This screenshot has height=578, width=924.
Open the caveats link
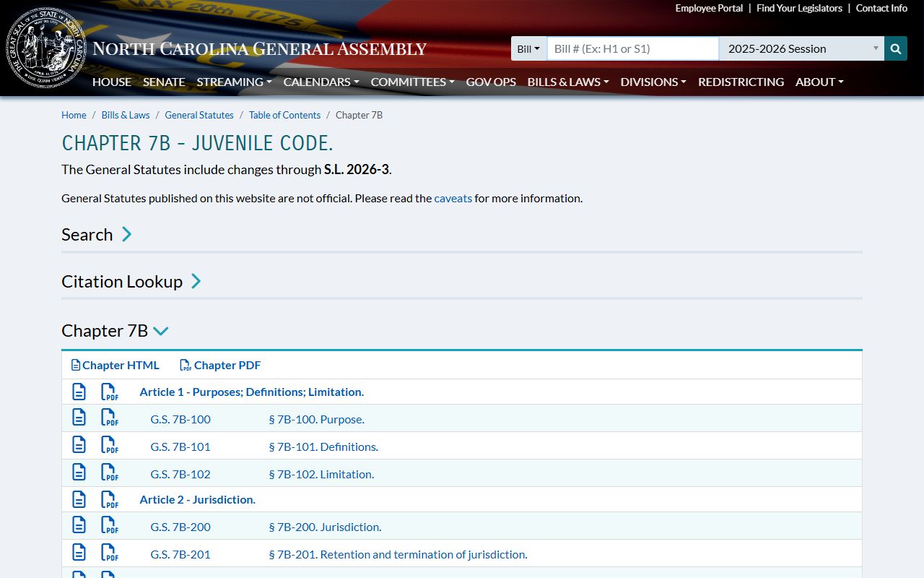point(453,198)
